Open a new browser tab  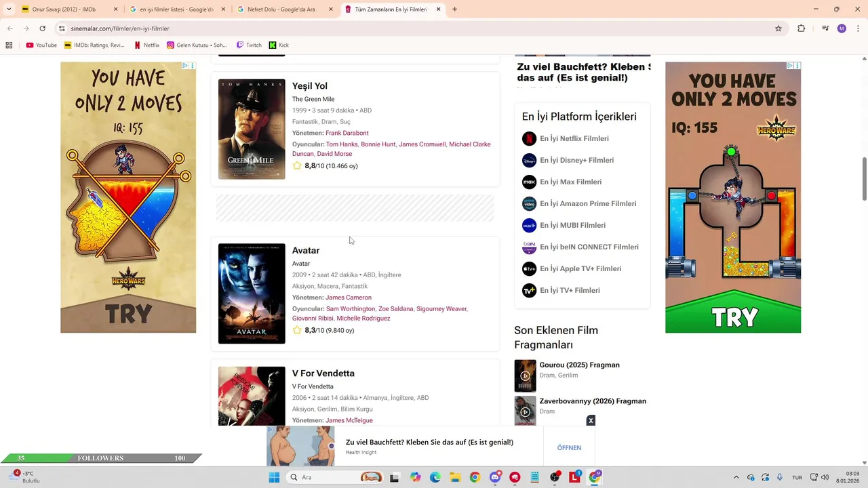[454, 9]
